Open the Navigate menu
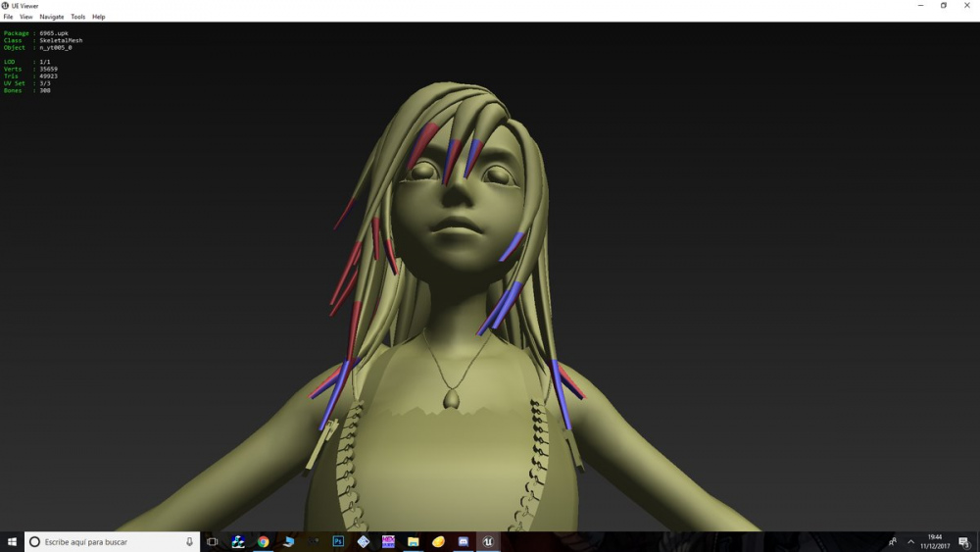Screen dimensions: 980x552 click(x=52, y=17)
